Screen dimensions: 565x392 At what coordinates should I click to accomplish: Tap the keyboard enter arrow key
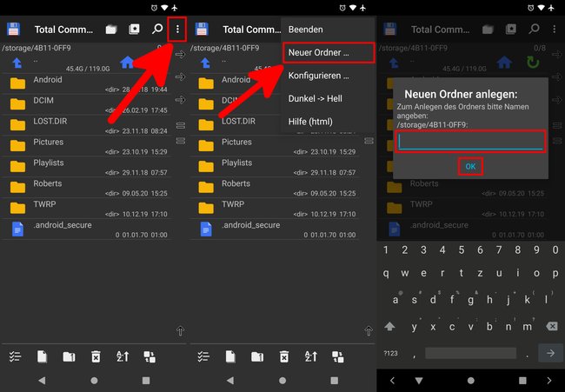point(550,353)
